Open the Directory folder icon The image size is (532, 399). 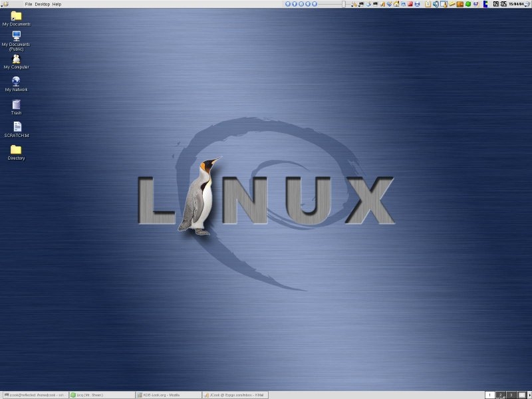16,150
